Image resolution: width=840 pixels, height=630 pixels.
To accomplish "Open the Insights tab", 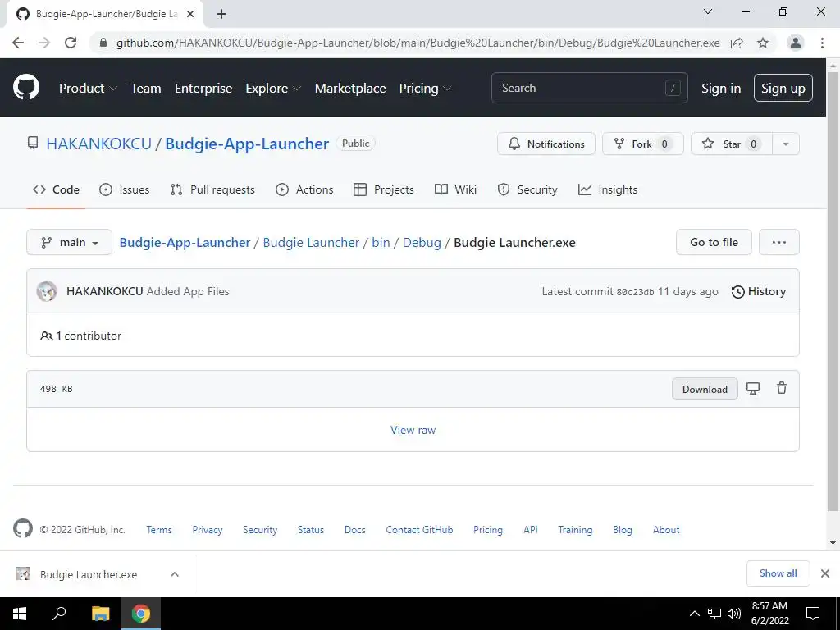I will coord(608,189).
